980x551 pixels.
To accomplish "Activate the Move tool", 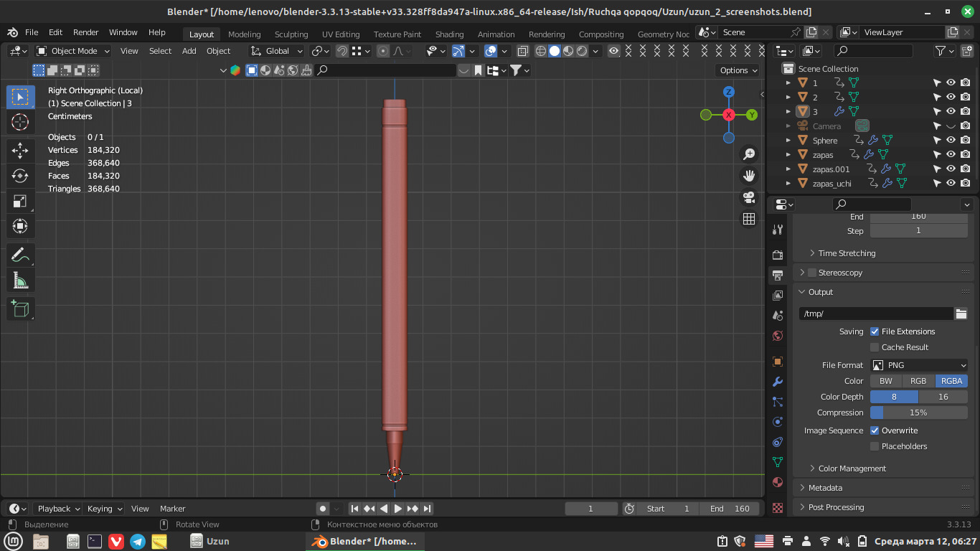I will click(x=20, y=150).
